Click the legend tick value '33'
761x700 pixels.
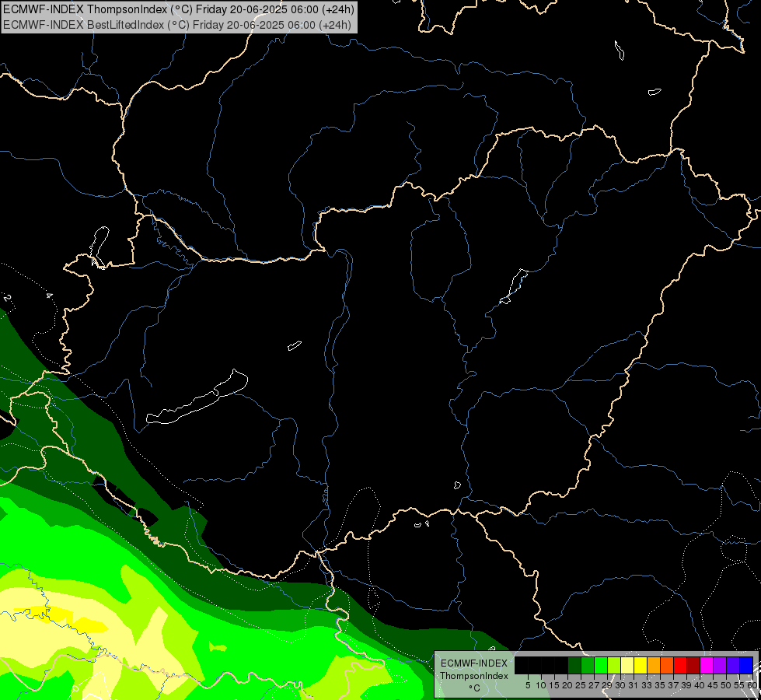click(x=647, y=685)
